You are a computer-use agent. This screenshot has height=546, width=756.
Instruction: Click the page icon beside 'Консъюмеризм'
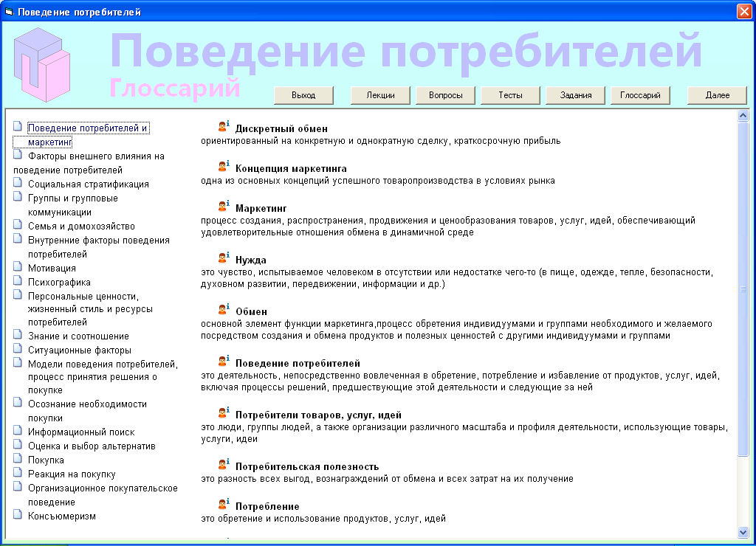[x=18, y=514]
